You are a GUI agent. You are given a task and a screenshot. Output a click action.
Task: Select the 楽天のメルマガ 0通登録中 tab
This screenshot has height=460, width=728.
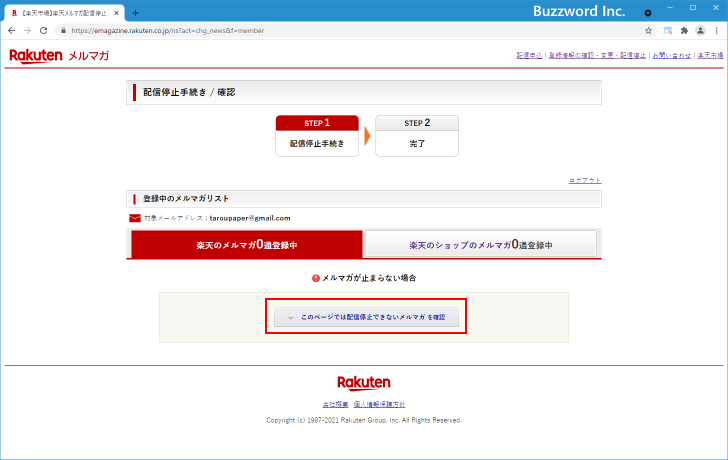[x=247, y=244]
